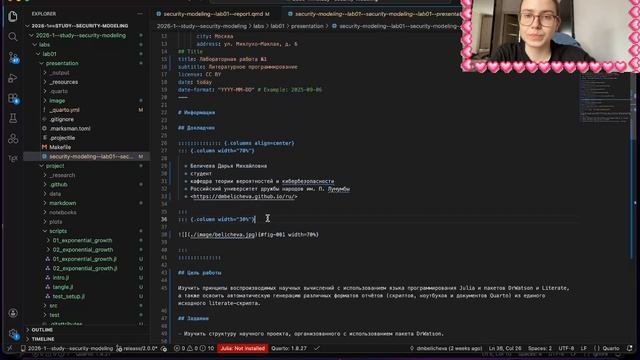The width and height of the screenshot is (640, 360).
Task: Open the Explorer view in activity bar
Action: 13,16
